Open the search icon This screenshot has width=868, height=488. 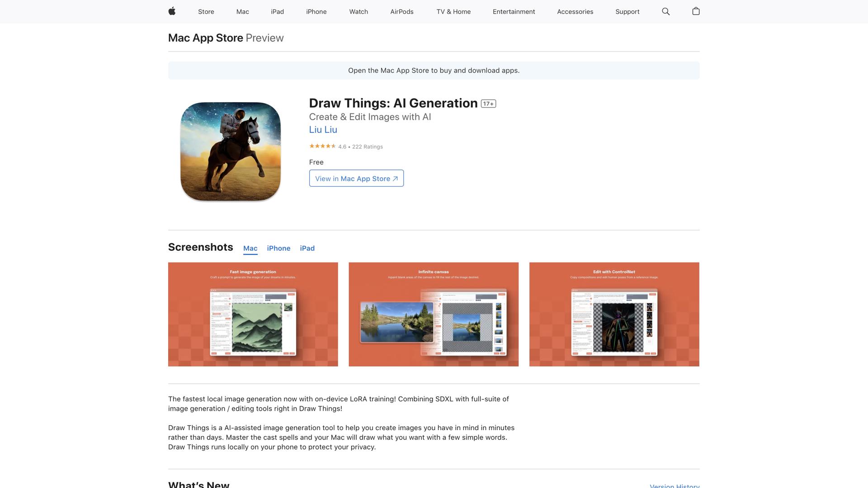[665, 11]
